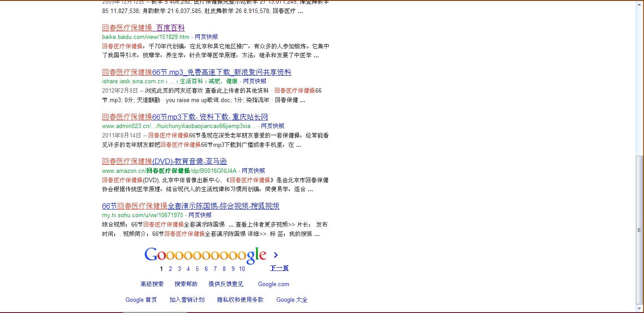644x313 pixels.
Task: Click the scrollbar down arrow
Action: point(640,309)
